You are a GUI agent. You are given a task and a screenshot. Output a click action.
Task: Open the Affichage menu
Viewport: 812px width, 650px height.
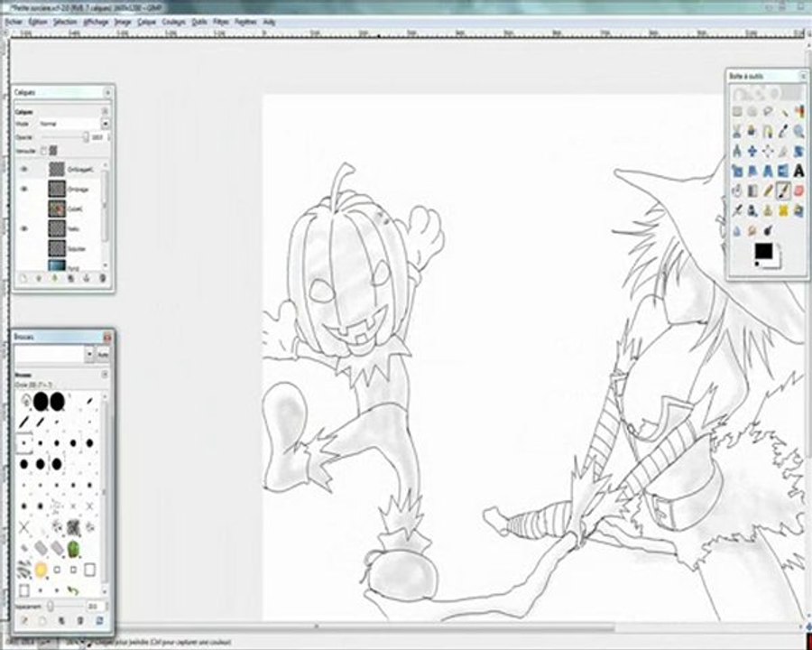point(96,22)
